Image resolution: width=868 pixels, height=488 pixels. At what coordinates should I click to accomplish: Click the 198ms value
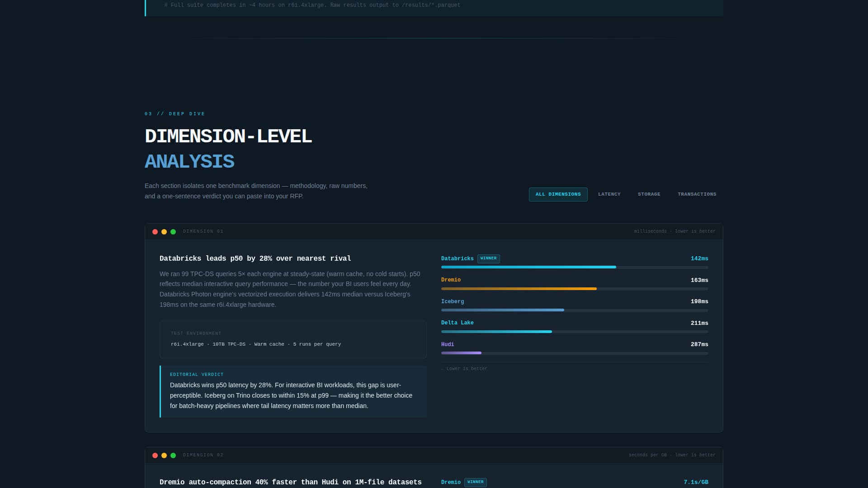coord(699,301)
